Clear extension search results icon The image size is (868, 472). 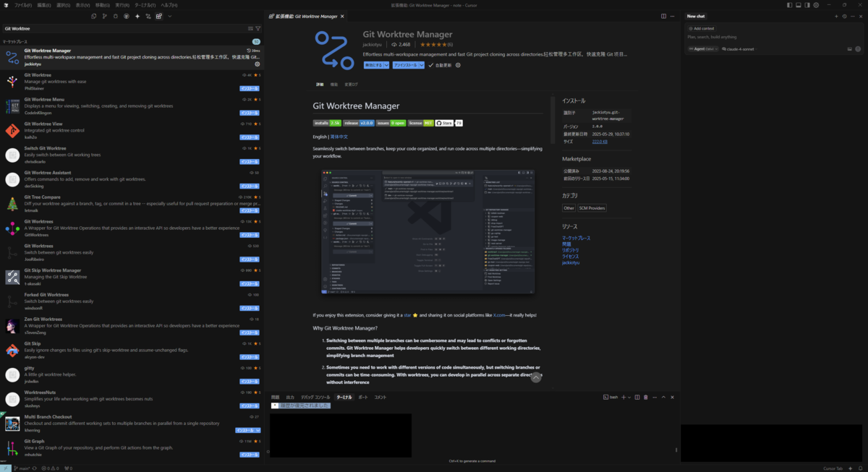251,29
